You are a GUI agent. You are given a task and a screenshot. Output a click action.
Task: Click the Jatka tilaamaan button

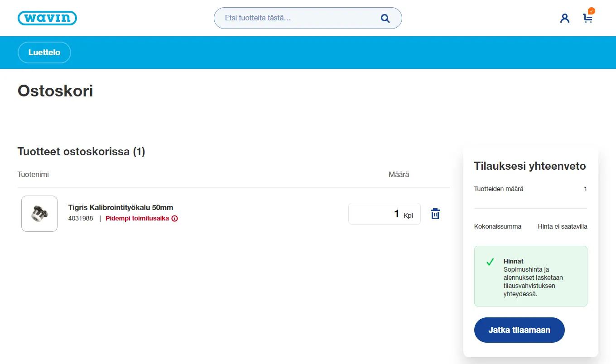pyautogui.click(x=520, y=330)
